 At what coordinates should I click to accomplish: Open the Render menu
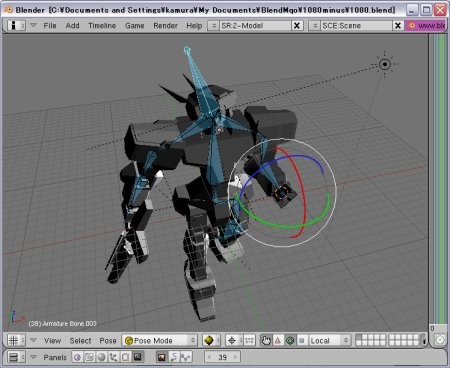coord(165,26)
